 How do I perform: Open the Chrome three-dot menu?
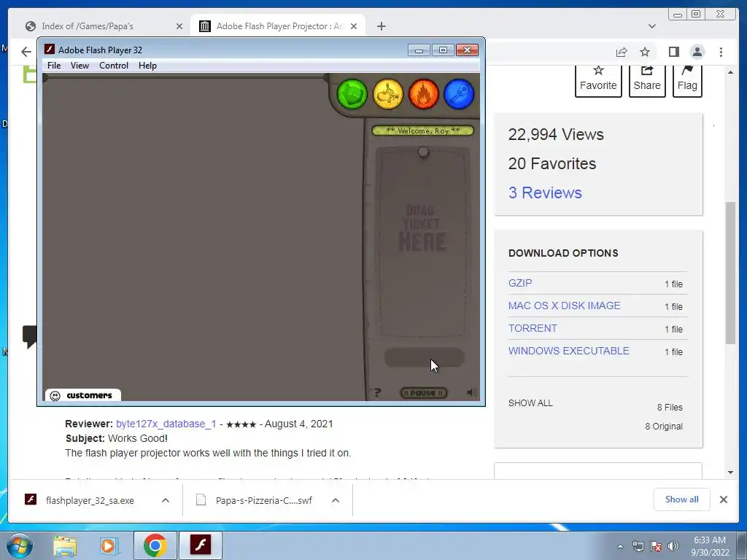[721, 52]
